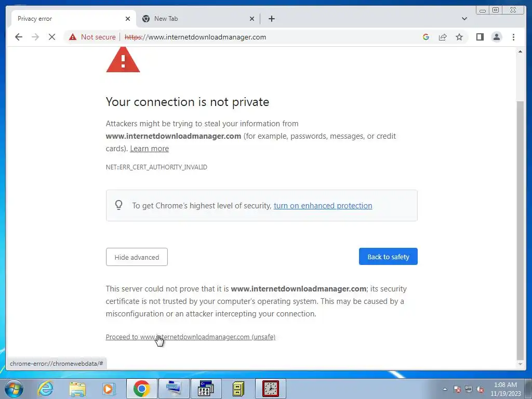Image resolution: width=532 pixels, height=399 pixels.
Task: Launch Internet Explorer from the taskbar
Action: 46,389
